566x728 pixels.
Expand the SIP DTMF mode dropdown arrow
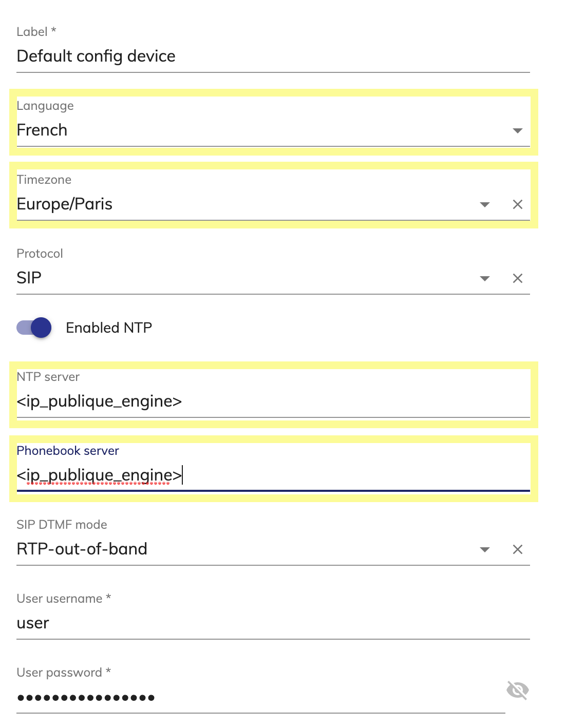coord(484,549)
